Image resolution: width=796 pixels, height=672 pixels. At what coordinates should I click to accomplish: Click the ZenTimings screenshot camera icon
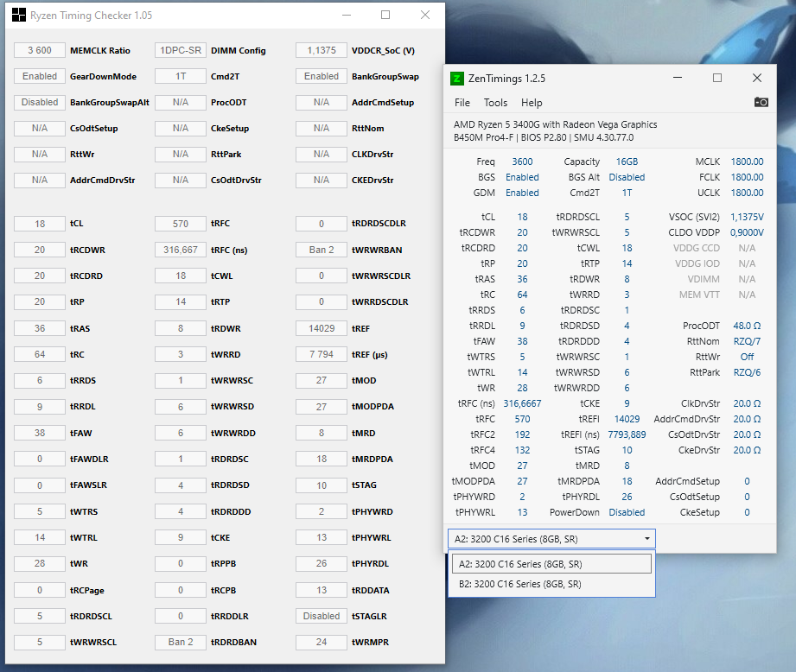click(x=761, y=103)
